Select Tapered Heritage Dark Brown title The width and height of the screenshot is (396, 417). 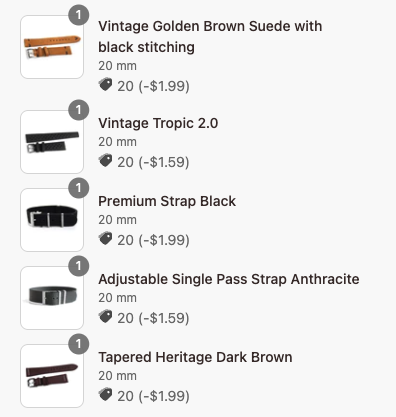tap(195, 357)
